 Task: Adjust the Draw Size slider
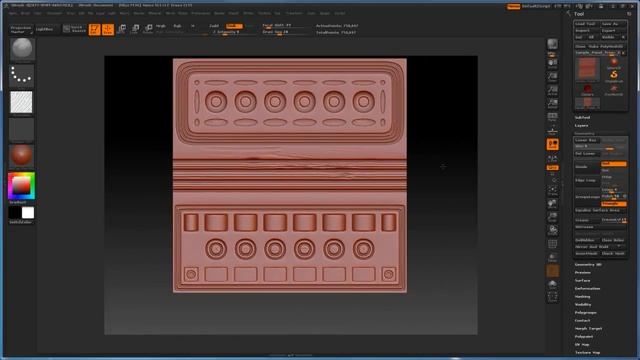283,32
